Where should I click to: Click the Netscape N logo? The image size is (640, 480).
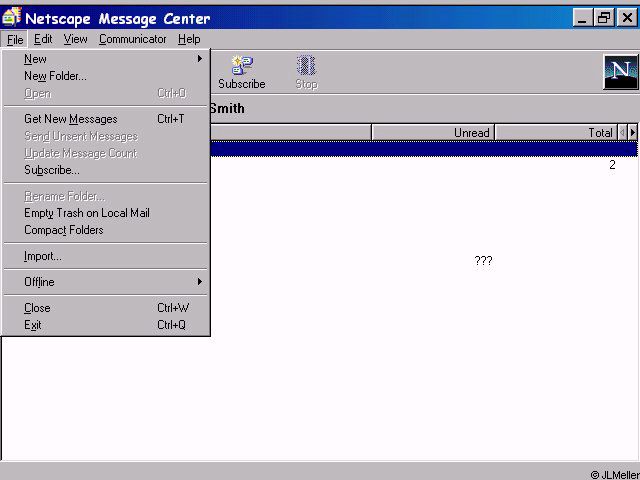[x=620, y=72]
